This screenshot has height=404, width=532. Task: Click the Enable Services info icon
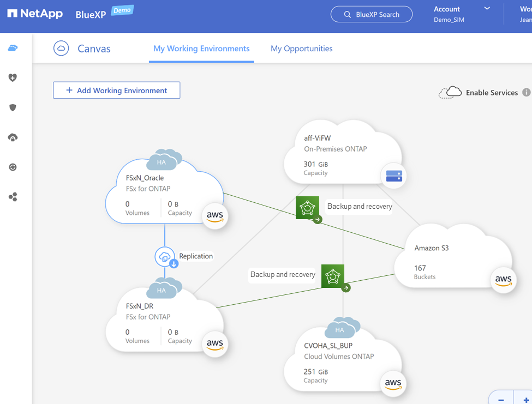[526, 92]
